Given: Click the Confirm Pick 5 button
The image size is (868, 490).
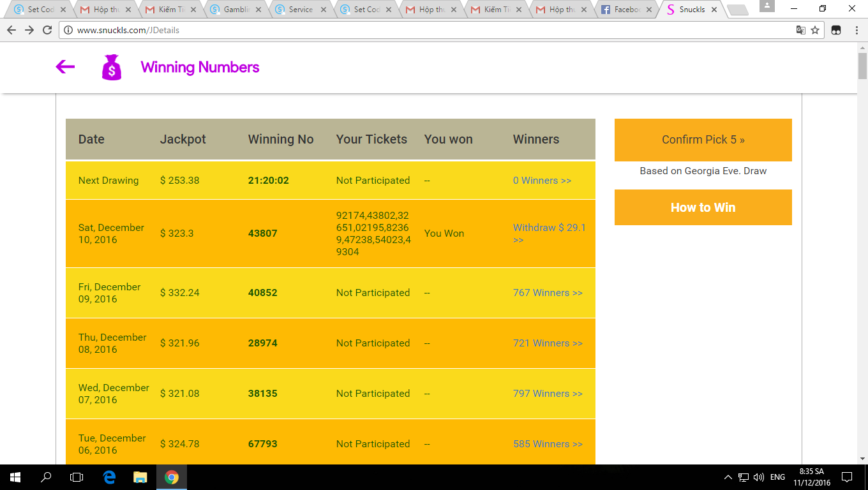Looking at the screenshot, I should pos(703,140).
